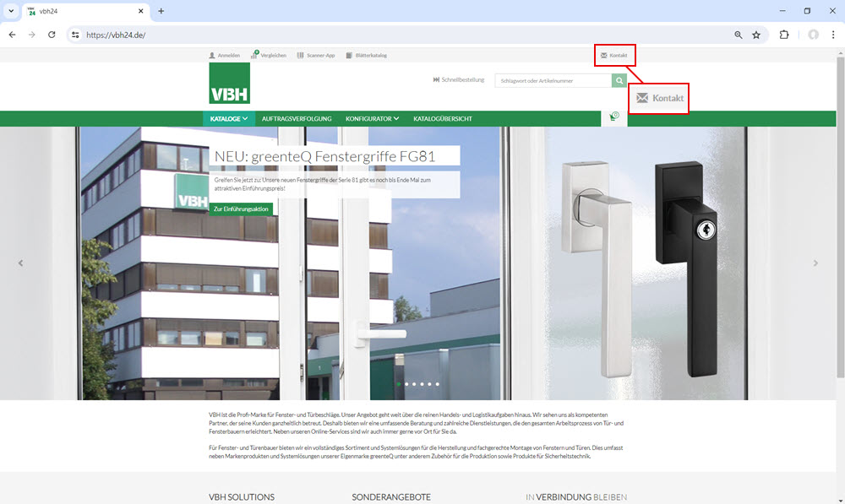845x504 pixels.
Task: Open the tab search dropdown arrow
Action: (x=11, y=11)
